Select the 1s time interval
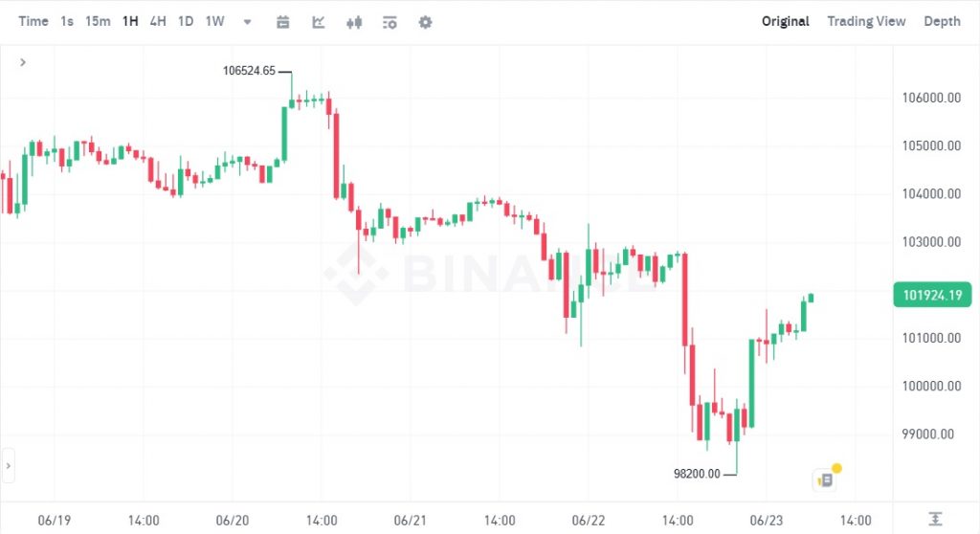 (x=67, y=21)
